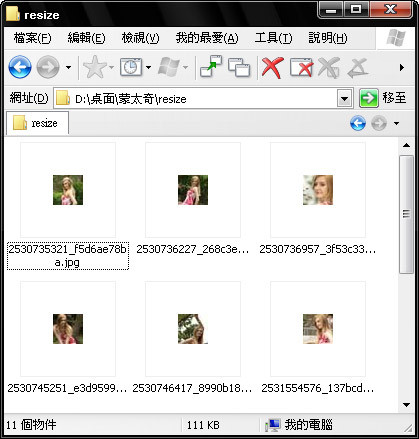The width and height of the screenshot is (419, 439).
Task: Maximize the resize window
Action: 356,9
